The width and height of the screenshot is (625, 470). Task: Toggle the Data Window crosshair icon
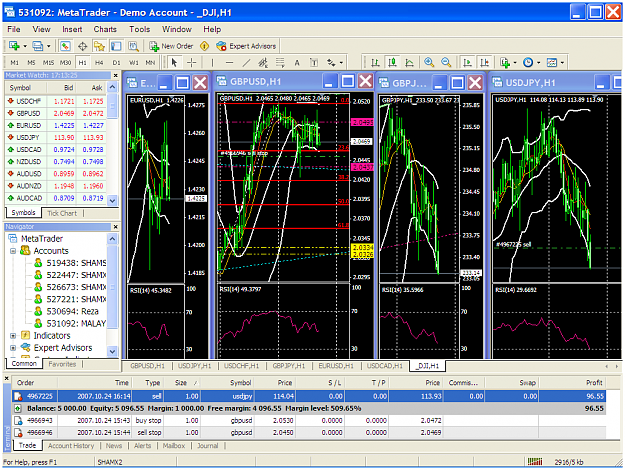pos(83,46)
